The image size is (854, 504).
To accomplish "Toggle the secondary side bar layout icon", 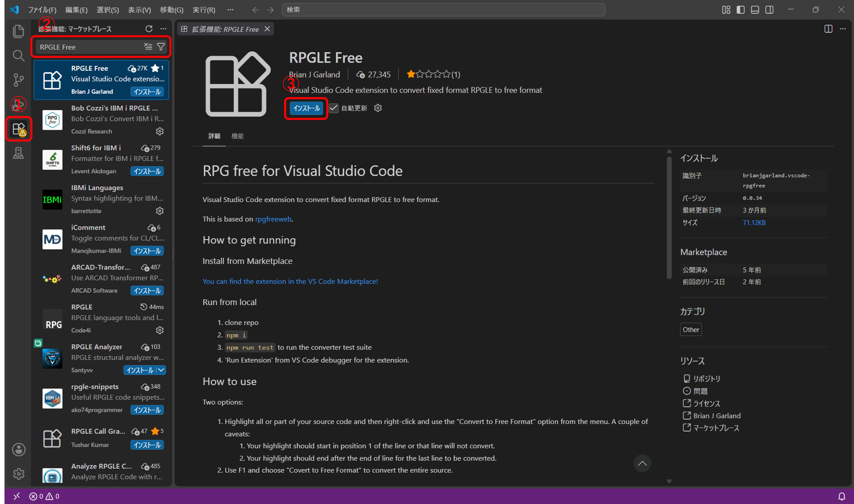I will pos(769,10).
